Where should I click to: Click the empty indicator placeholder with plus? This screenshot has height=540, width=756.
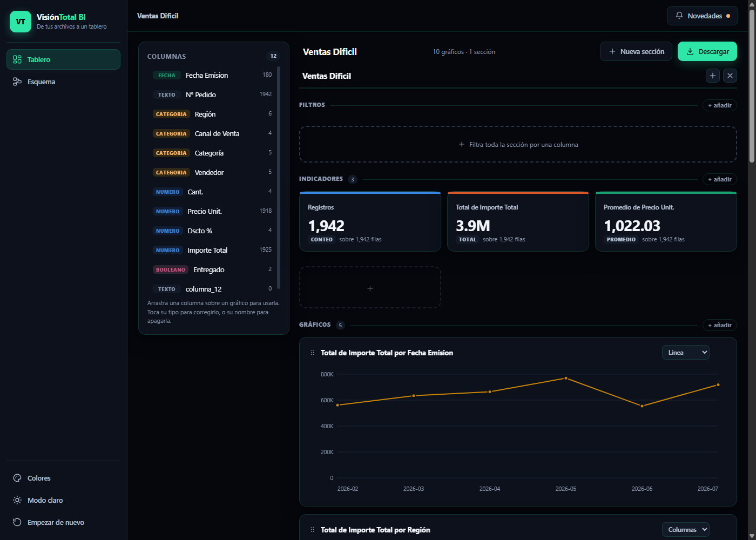click(370, 287)
